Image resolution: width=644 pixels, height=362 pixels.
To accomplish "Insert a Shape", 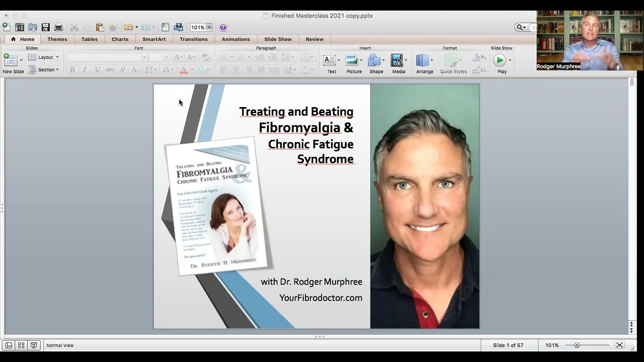I will [x=376, y=64].
